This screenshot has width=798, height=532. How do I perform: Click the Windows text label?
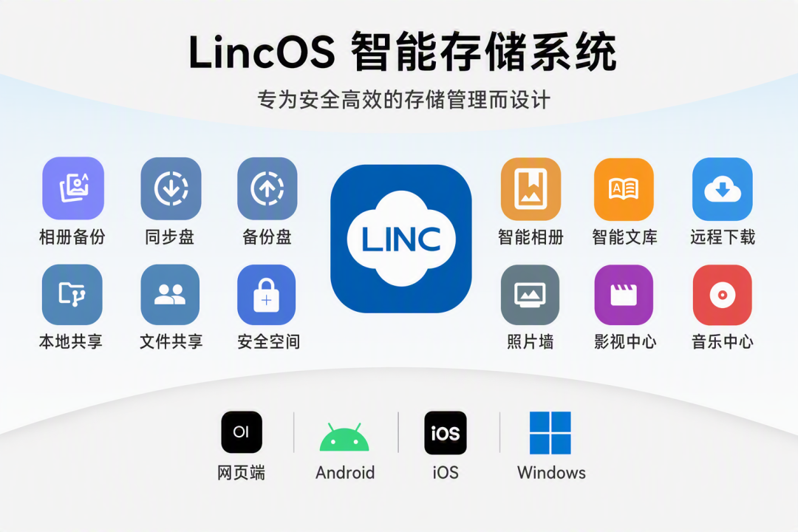[552, 473]
